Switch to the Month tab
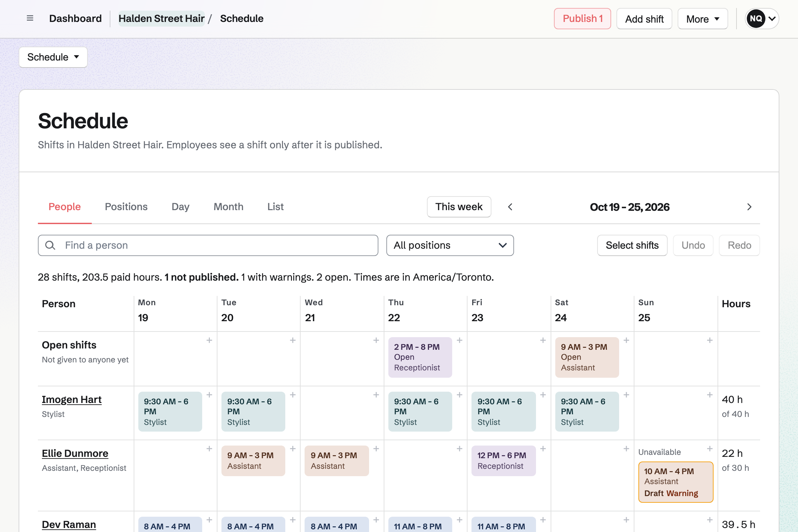The image size is (798, 532). point(228,207)
